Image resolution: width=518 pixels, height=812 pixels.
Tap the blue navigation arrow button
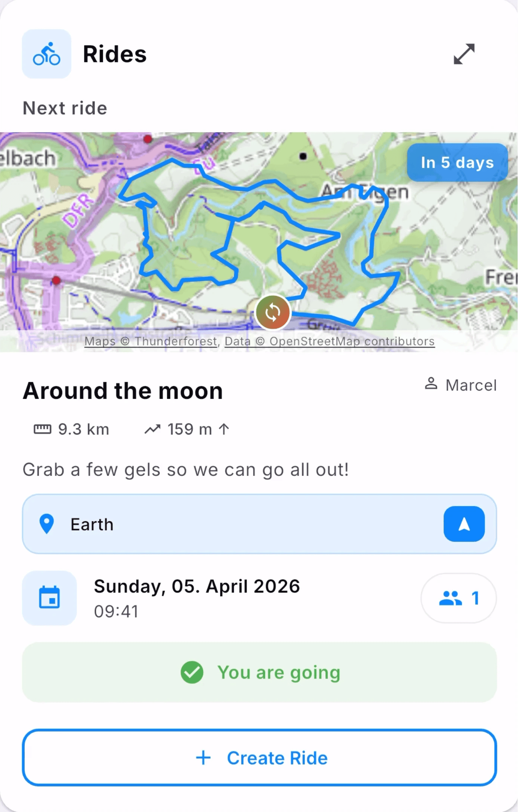point(464,524)
